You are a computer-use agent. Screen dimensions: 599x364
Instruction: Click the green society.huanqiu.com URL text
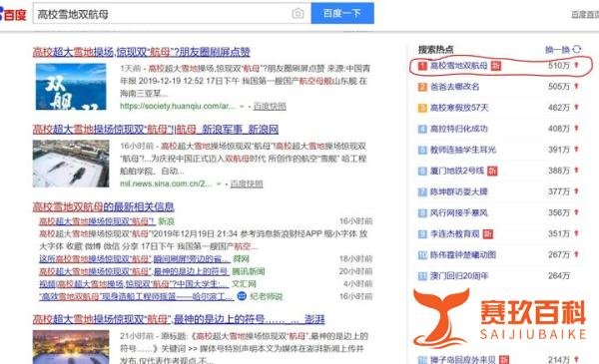[x=178, y=106]
